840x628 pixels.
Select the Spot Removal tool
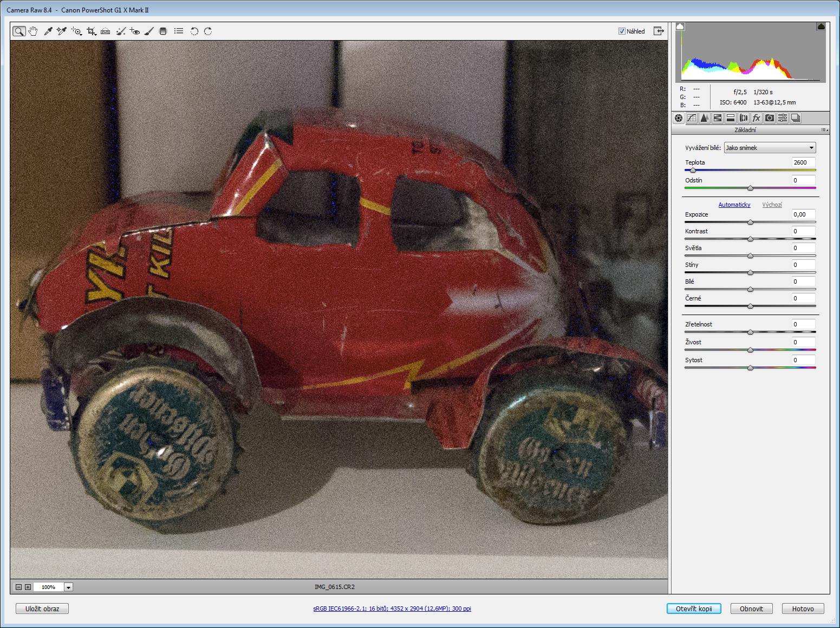[x=120, y=31]
